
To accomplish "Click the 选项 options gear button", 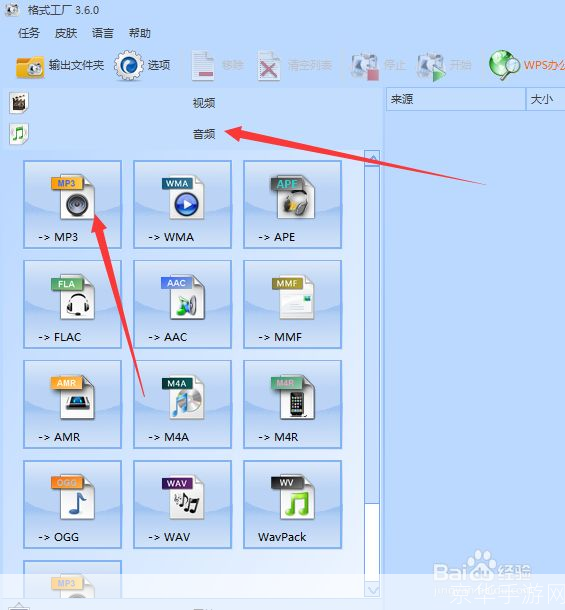I will click(x=142, y=65).
